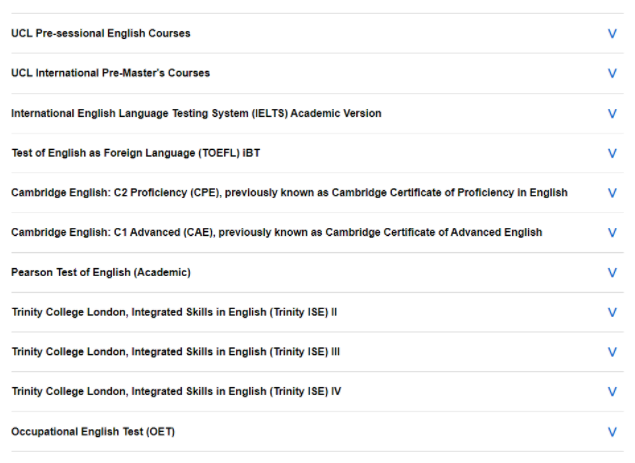Click Occupational English Test (OET) title
The width and height of the screenshot is (635, 463).
tap(93, 432)
